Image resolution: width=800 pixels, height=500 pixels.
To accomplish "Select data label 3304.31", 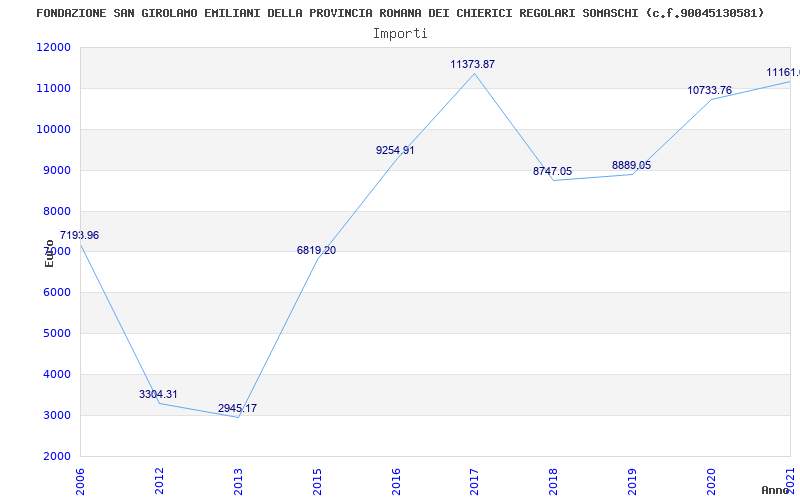I will click(158, 394).
